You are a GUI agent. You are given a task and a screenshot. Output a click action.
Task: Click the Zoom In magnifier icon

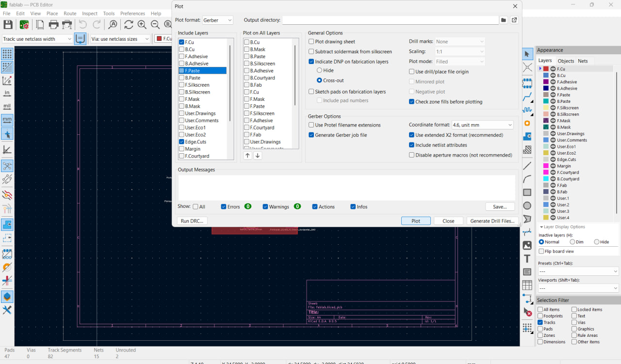(x=142, y=24)
